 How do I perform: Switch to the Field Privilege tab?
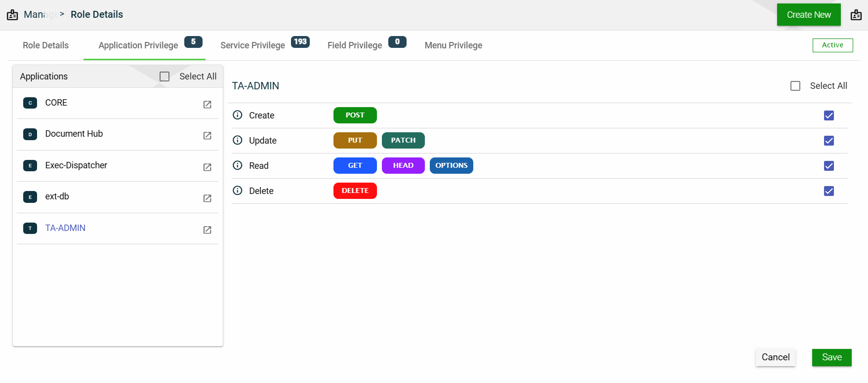355,45
